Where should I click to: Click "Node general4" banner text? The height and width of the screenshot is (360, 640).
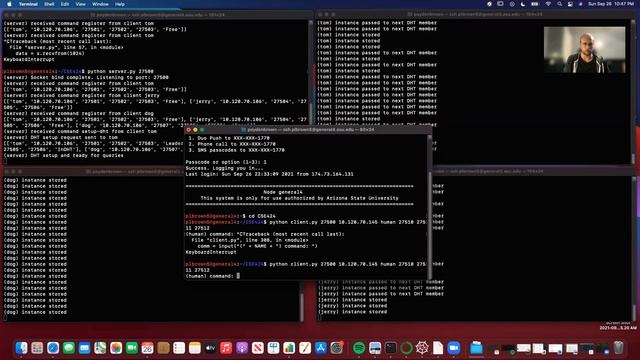coord(283,192)
